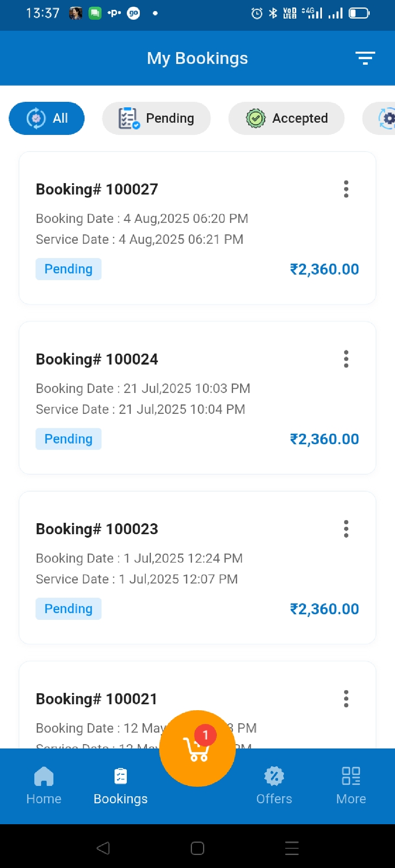This screenshot has width=395, height=868.
Task: Go to the Home tab
Action: point(44,785)
